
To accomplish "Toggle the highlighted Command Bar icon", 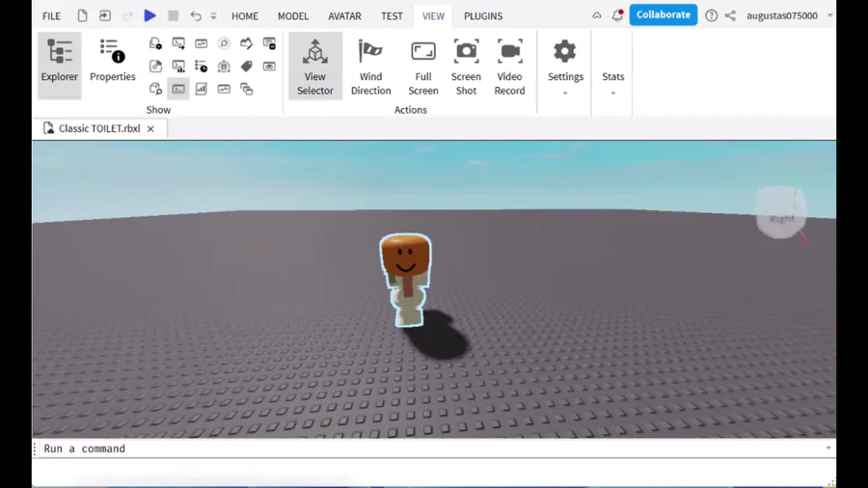I will 178,89.
